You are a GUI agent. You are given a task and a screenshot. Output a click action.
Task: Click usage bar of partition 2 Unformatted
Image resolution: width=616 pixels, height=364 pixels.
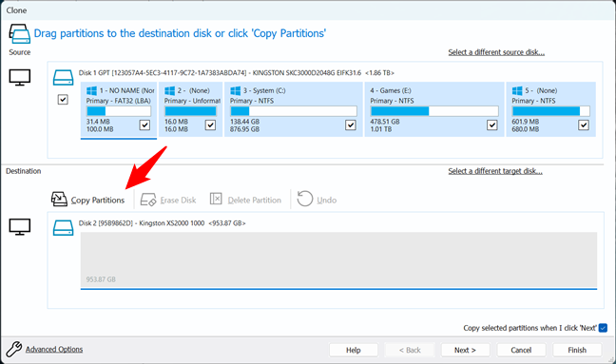pyautogui.click(x=190, y=111)
